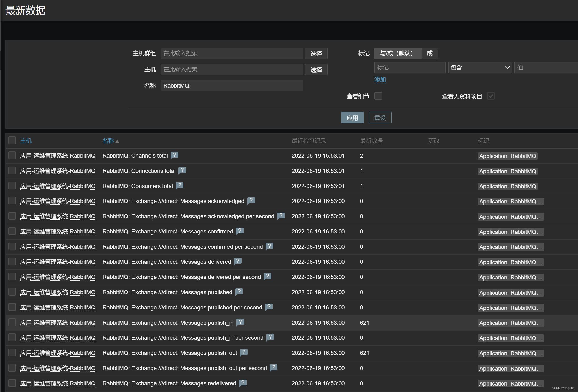The height and width of the screenshot is (392, 578).
Task: Show description icon for Messages confirmed
Action: [240, 231]
